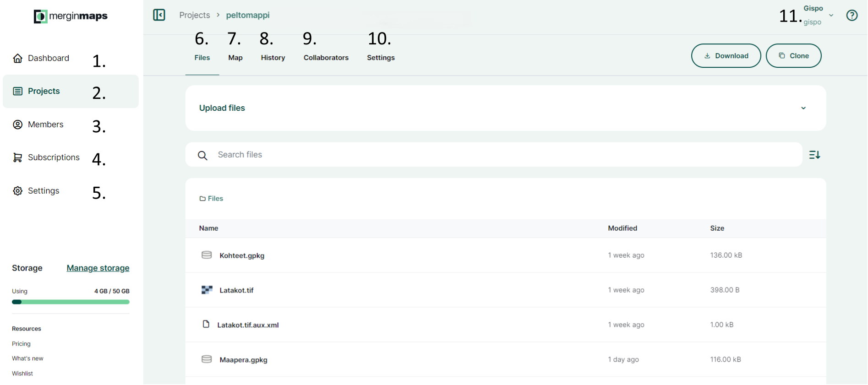
Task: Expand the Upload files section
Action: (803, 108)
